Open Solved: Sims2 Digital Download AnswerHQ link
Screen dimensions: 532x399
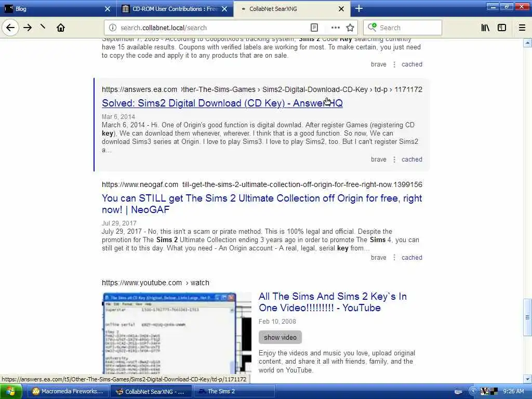tap(222, 103)
